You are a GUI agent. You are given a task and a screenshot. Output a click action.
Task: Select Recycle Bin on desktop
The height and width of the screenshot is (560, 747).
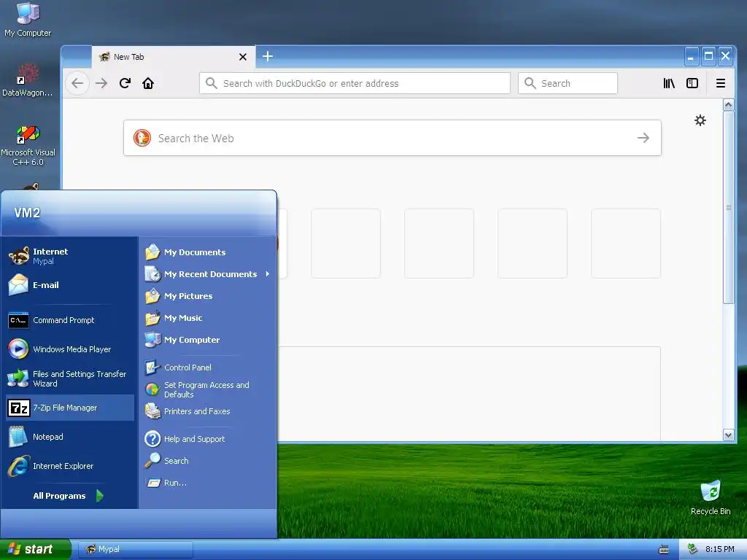pyautogui.click(x=711, y=498)
